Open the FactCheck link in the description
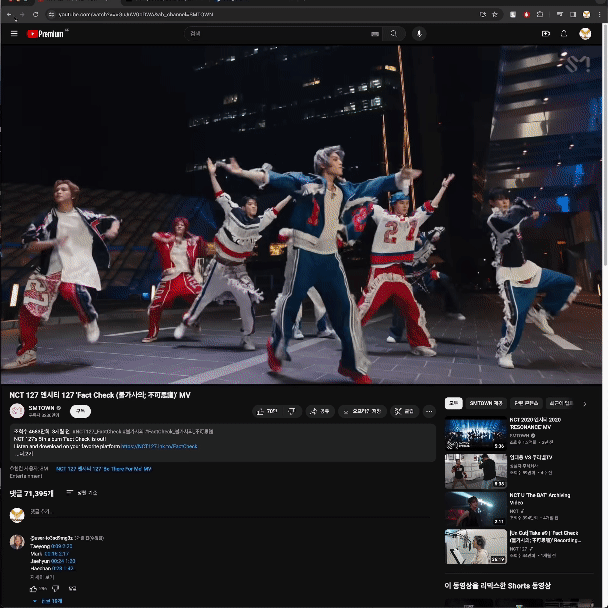Image resolution: width=608 pixels, height=608 pixels. pos(159,446)
